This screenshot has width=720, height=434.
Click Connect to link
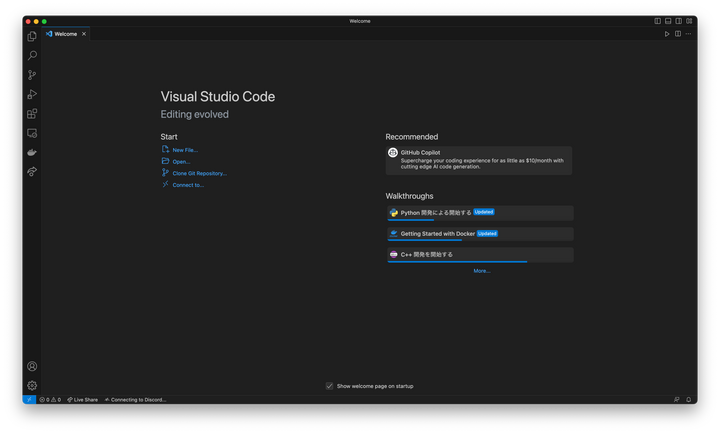click(188, 185)
